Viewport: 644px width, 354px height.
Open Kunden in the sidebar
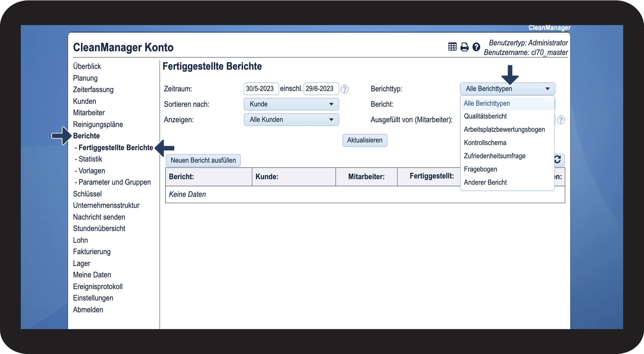coord(85,101)
